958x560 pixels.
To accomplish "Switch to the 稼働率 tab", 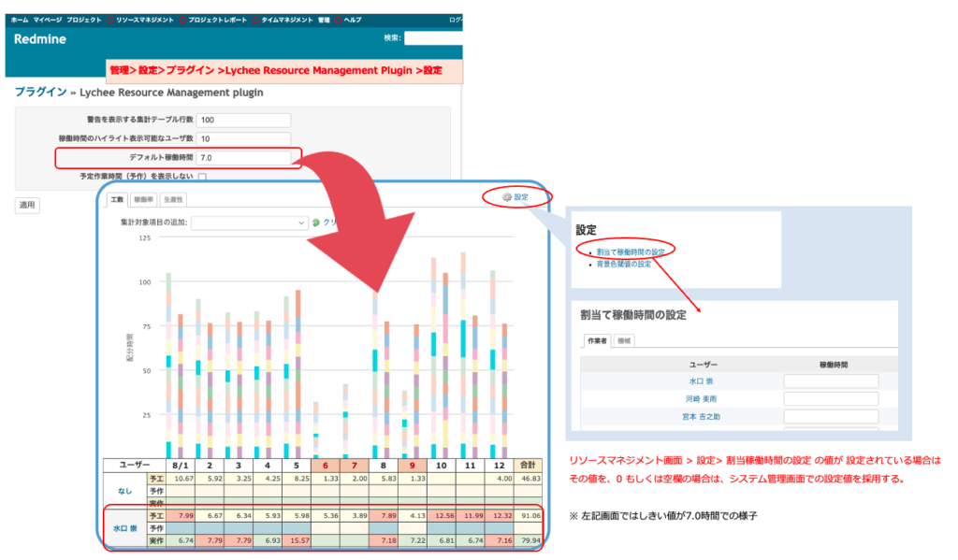I will [143, 200].
